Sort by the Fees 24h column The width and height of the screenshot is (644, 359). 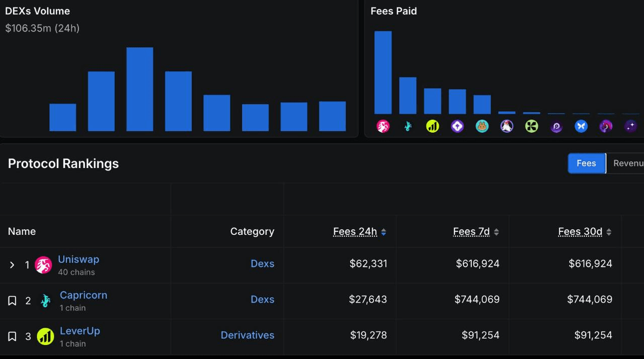click(360, 232)
